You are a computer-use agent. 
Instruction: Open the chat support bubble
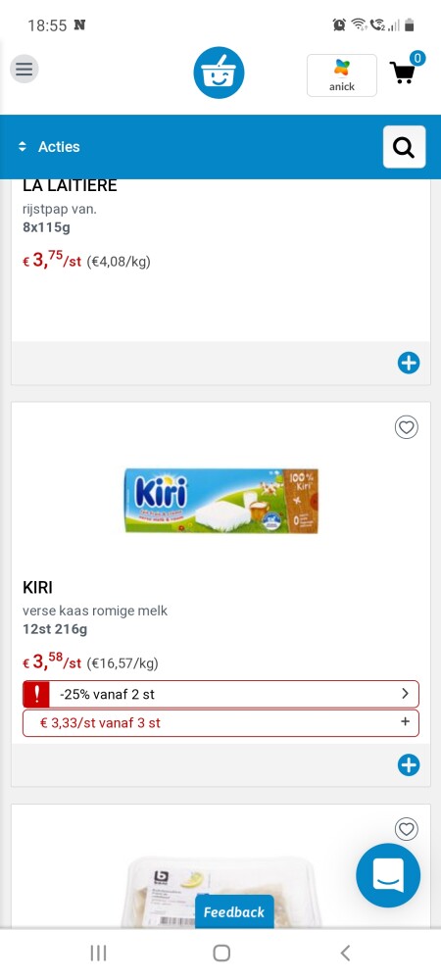pos(388,875)
